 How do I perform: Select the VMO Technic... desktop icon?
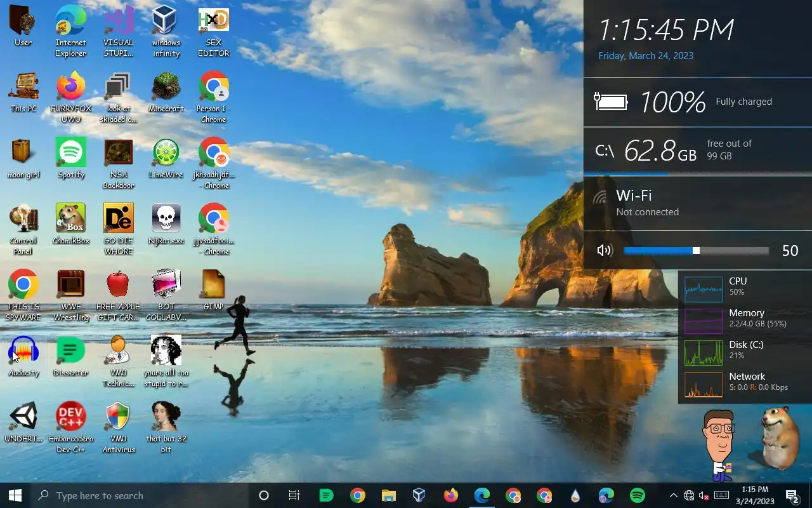pyautogui.click(x=119, y=361)
